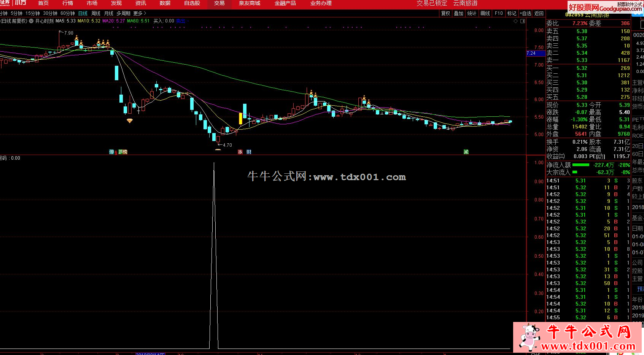Click the 卖一 5.33 order row
The image size is (644, 355).
[x=588, y=60]
